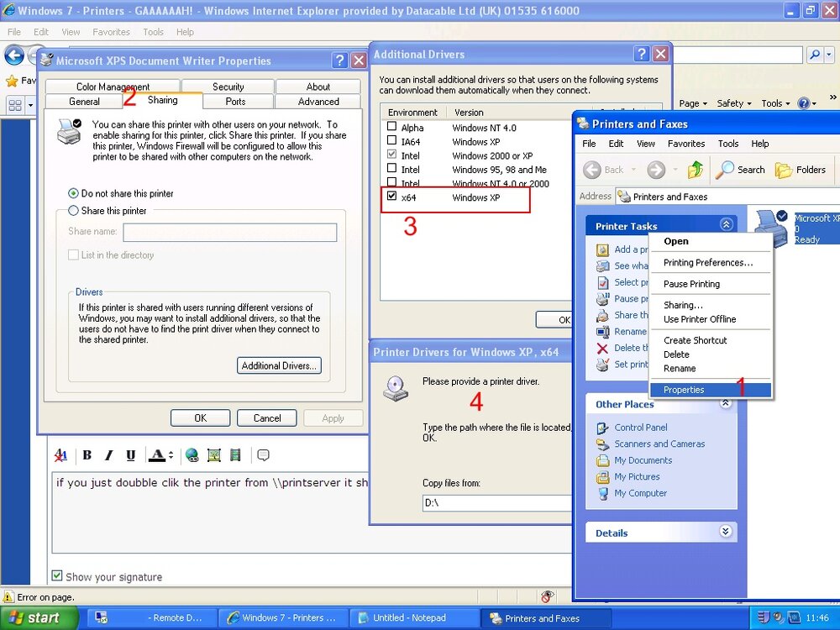Click Internet Explorer back button
Viewport: 840px width, 630px height.
click(x=14, y=55)
